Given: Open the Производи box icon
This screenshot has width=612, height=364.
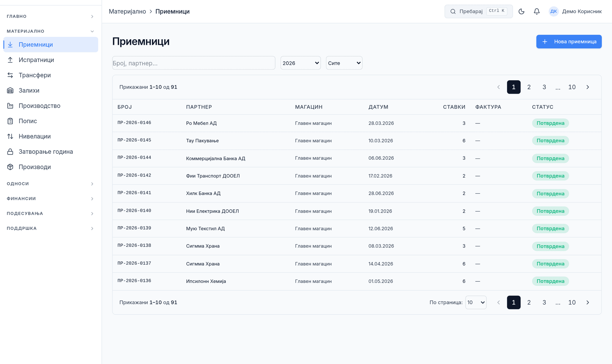Looking at the screenshot, I should click(10, 167).
